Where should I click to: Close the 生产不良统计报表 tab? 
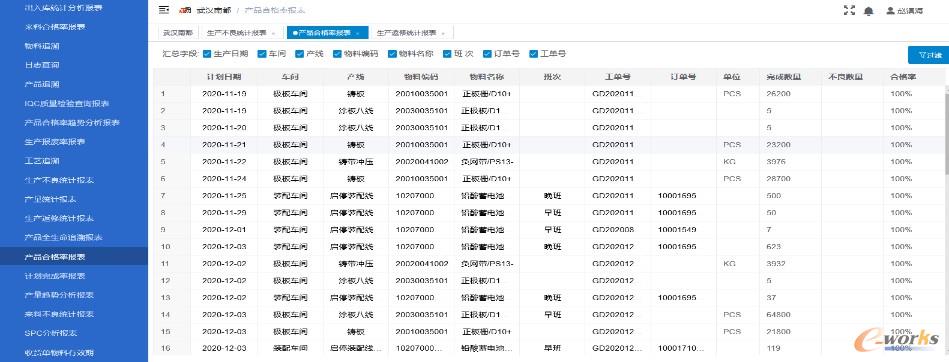[x=274, y=33]
